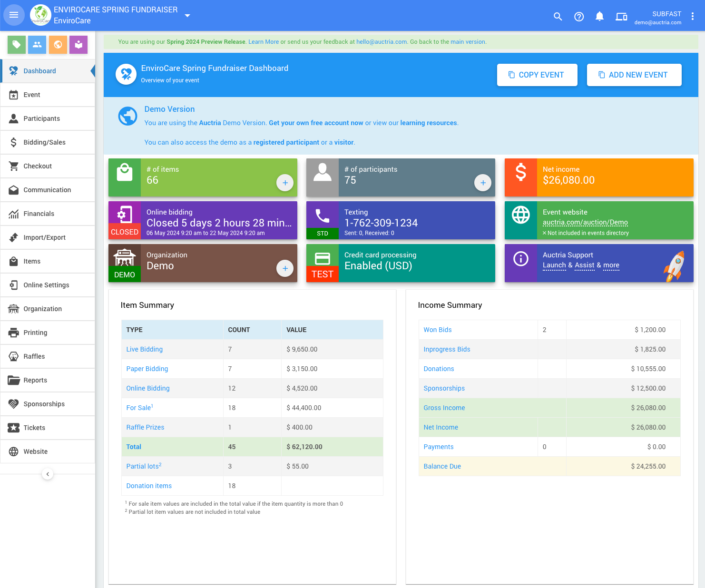
Task: Expand the event selector dropdown arrow
Action: coord(187,16)
